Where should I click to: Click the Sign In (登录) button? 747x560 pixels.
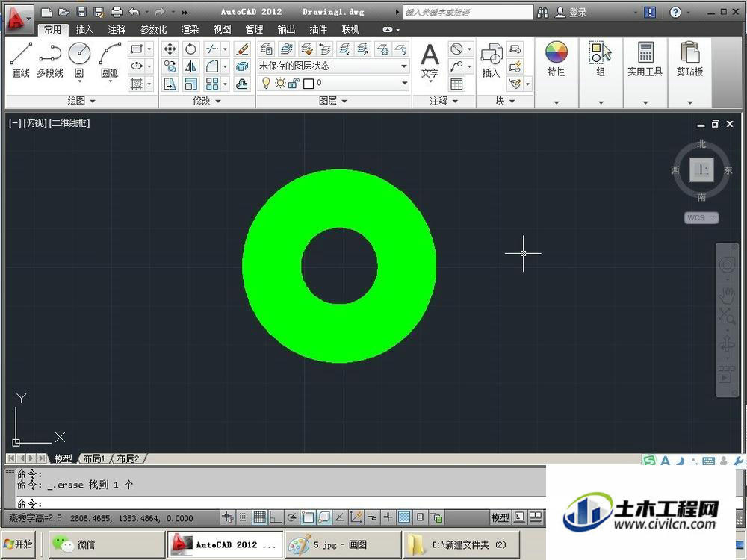(x=571, y=13)
